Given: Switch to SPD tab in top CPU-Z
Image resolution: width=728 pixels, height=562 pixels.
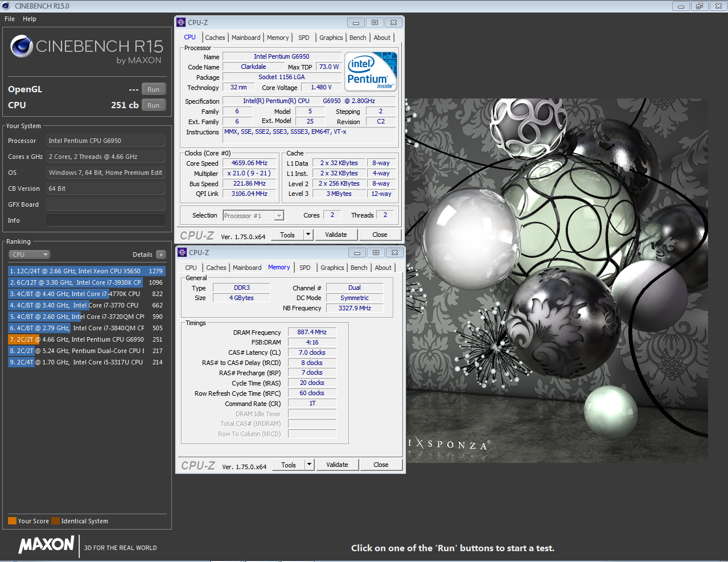Looking at the screenshot, I should (304, 38).
